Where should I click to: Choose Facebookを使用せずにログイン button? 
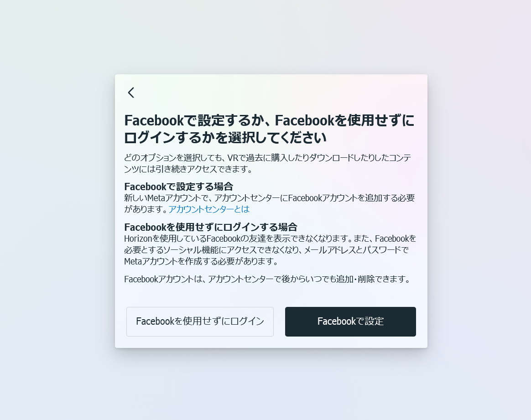click(x=200, y=321)
